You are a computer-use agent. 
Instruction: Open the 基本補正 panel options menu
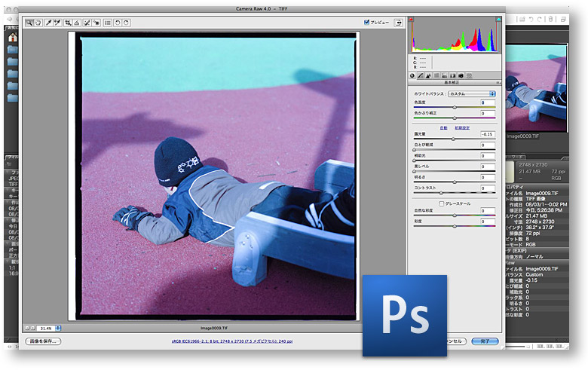pyautogui.click(x=499, y=82)
